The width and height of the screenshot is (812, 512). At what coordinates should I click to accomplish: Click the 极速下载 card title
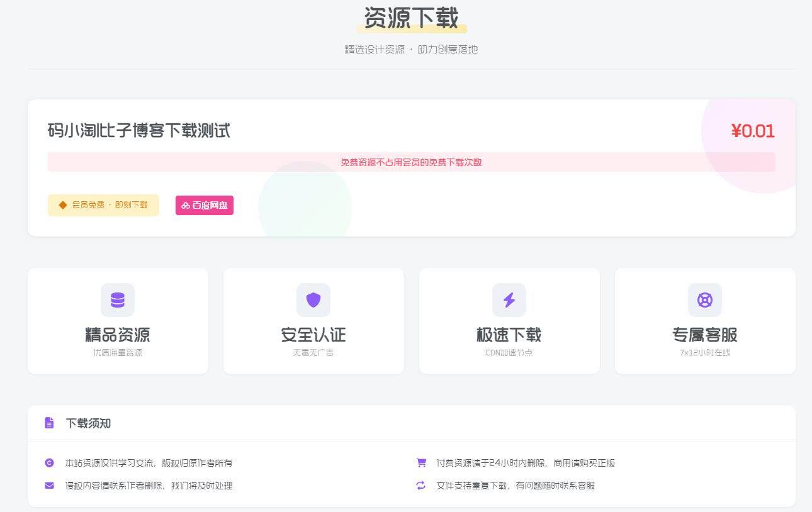coord(509,335)
